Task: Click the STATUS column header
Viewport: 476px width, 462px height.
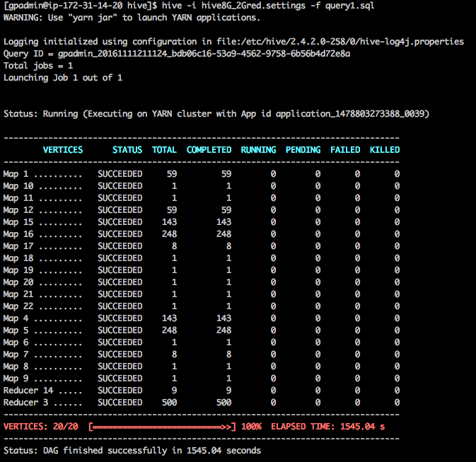Action: pyautogui.click(x=127, y=150)
